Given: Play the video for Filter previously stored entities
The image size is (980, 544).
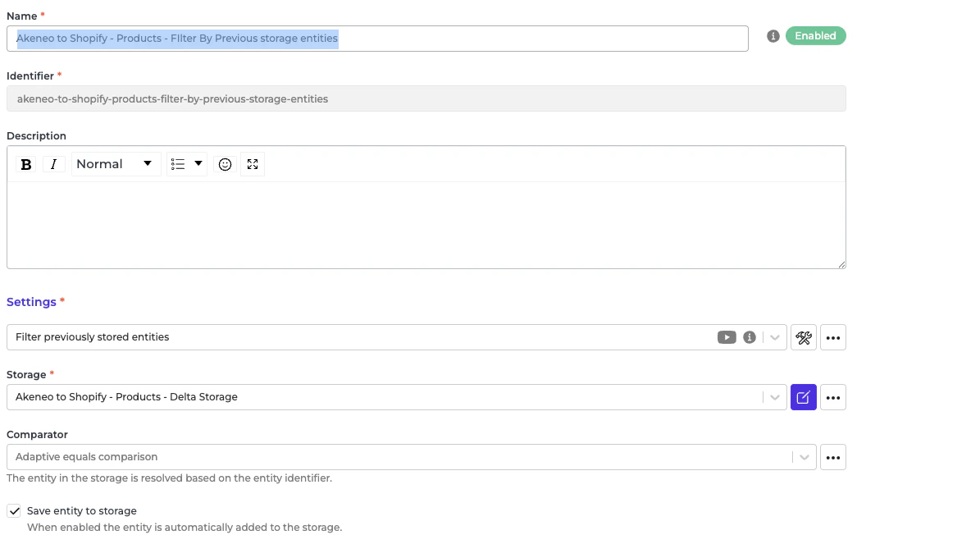Looking at the screenshot, I should tap(727, 338).
